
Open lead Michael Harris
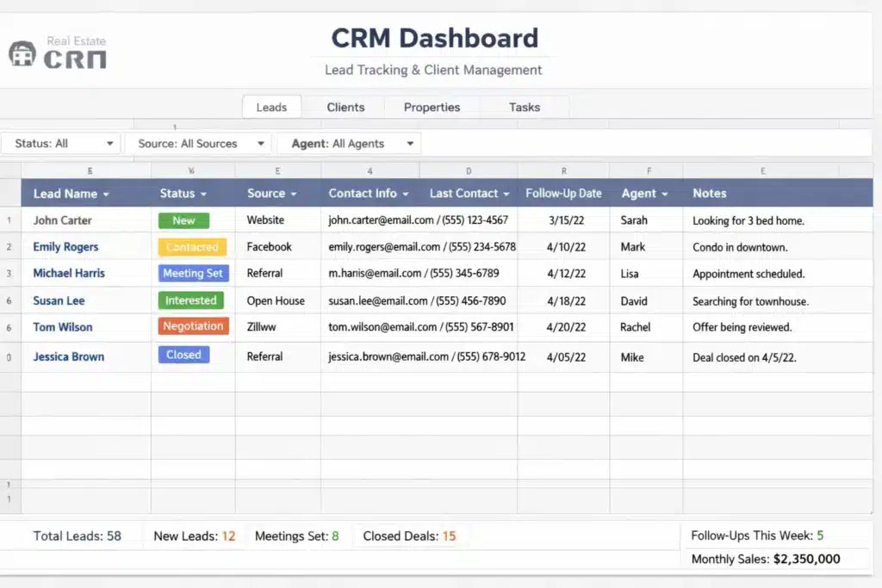[x=69, y=273]
